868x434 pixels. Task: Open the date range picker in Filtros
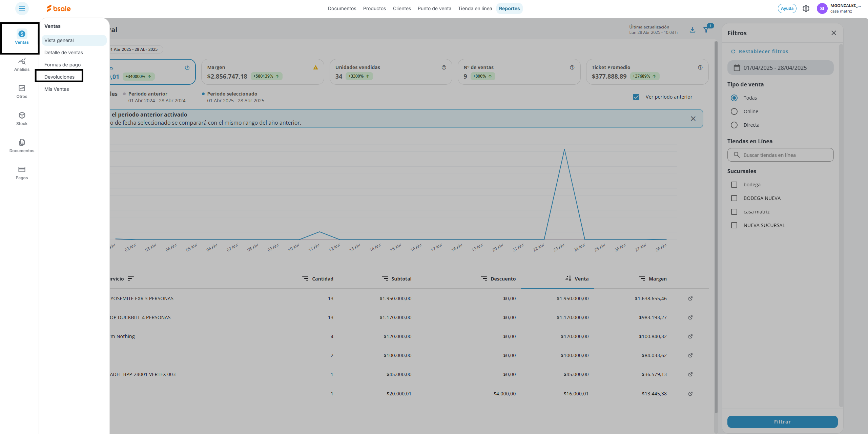pos(780,68)
